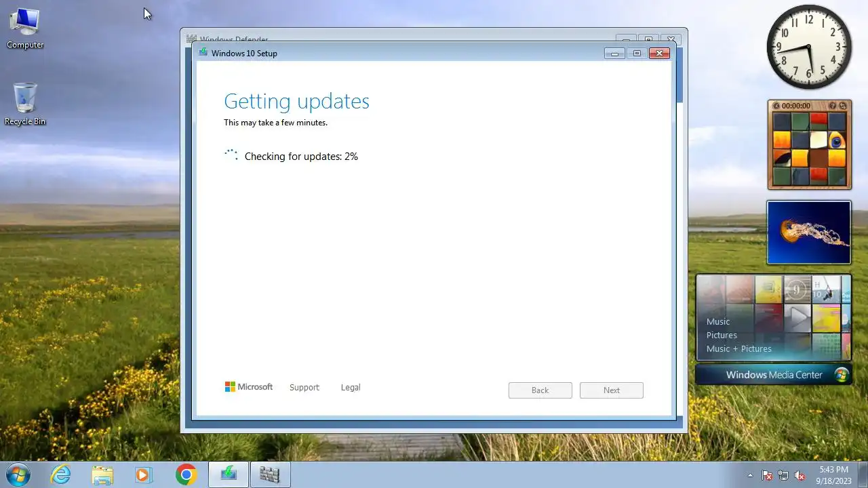Open the jellyfish slideshow gadget image
The height and width of the screenshot is (488, 868).
coord(809,232)
